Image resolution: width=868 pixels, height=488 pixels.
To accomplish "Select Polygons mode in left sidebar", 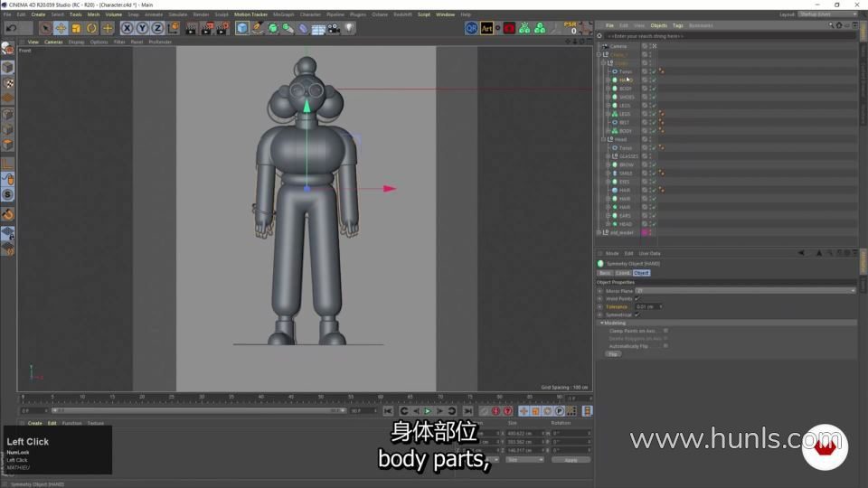I will click(x=8, y=145).
